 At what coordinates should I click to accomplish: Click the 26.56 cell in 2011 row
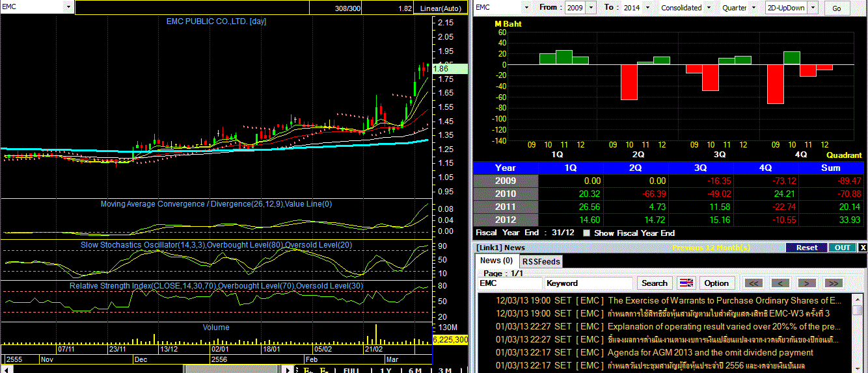pyautogui.click(x=571, y=207)
